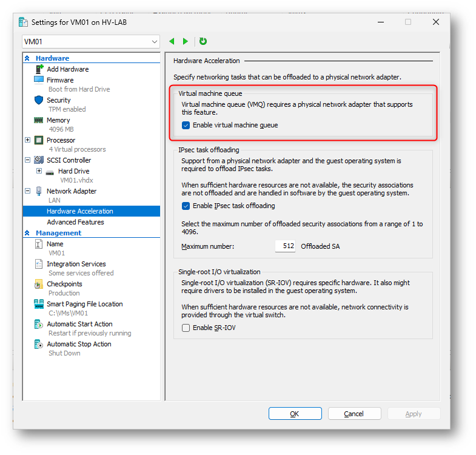Viewport: 476px width, 455px height.
Task: Click the Memory chip icon
Action: click(x=39, y=120)
